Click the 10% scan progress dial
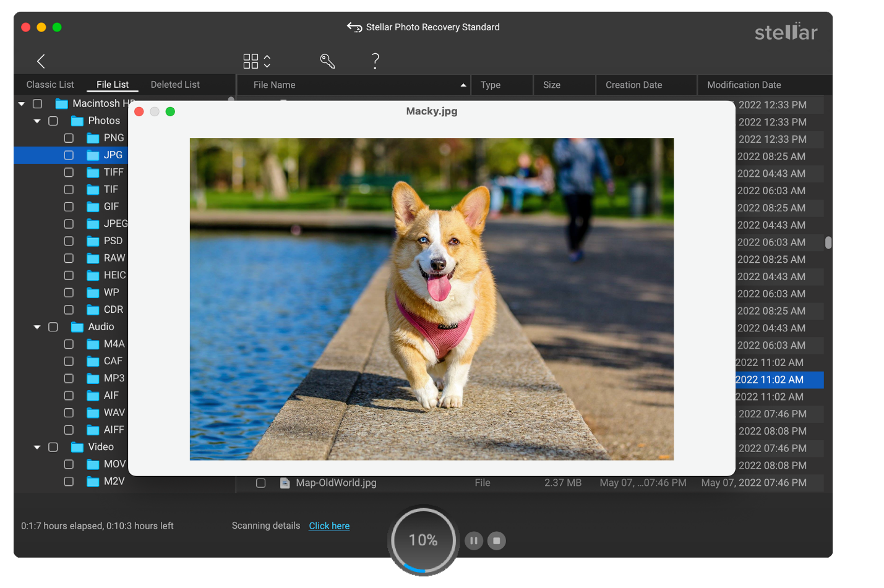The width and height of the screenshot is (884, 588). tap(423, 540)
